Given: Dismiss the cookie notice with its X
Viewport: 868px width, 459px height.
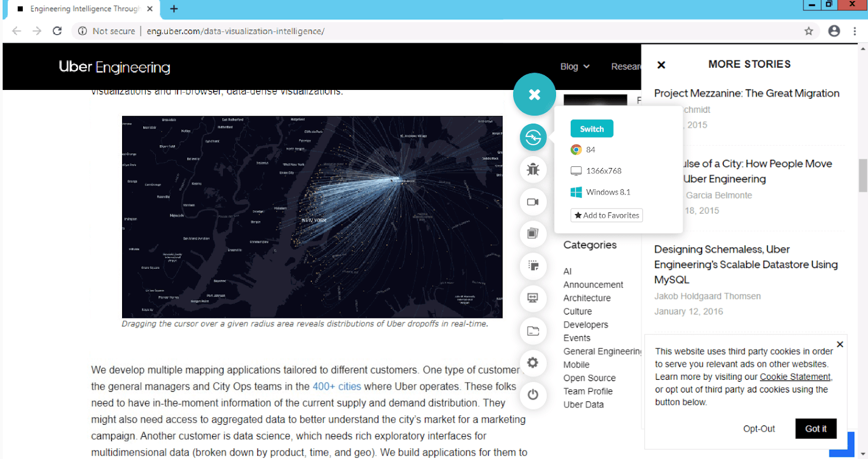Looking at the screenshot, I should (840, 344).
